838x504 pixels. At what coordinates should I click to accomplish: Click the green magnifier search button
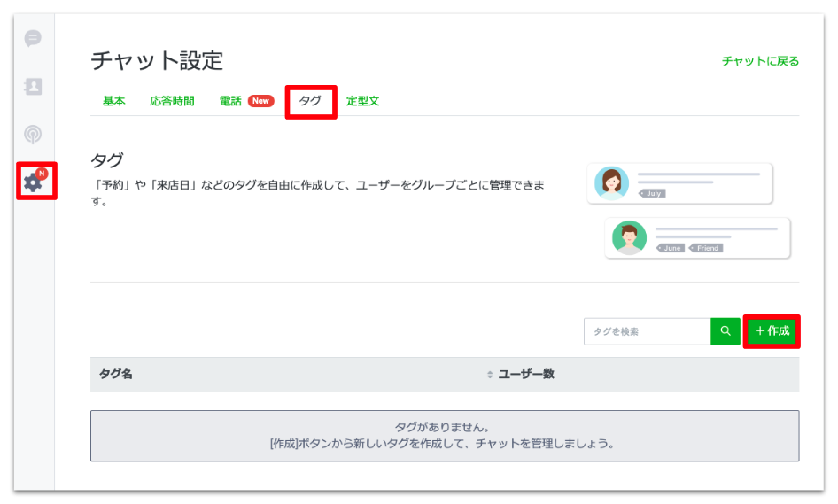click(725, 331)
